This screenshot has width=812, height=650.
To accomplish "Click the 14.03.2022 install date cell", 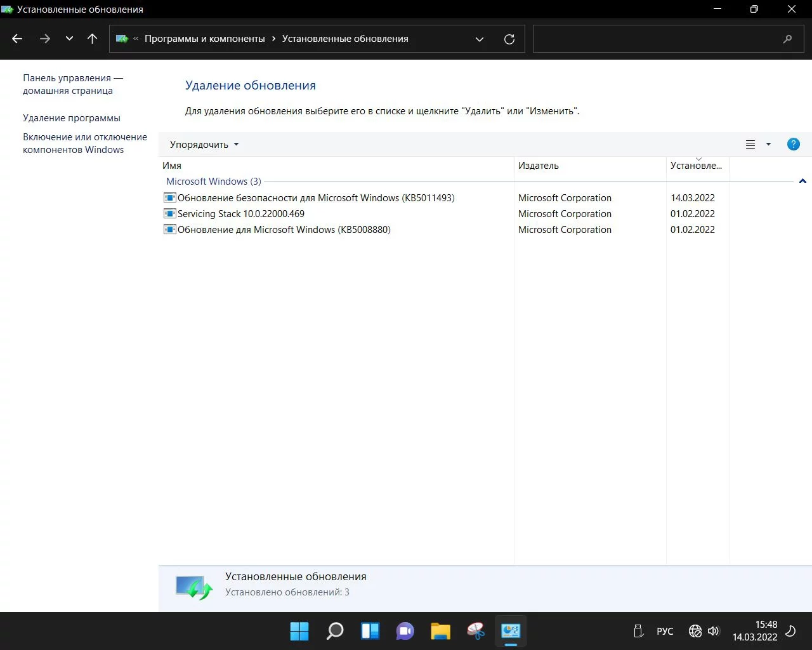I will [x=693, y=198].
